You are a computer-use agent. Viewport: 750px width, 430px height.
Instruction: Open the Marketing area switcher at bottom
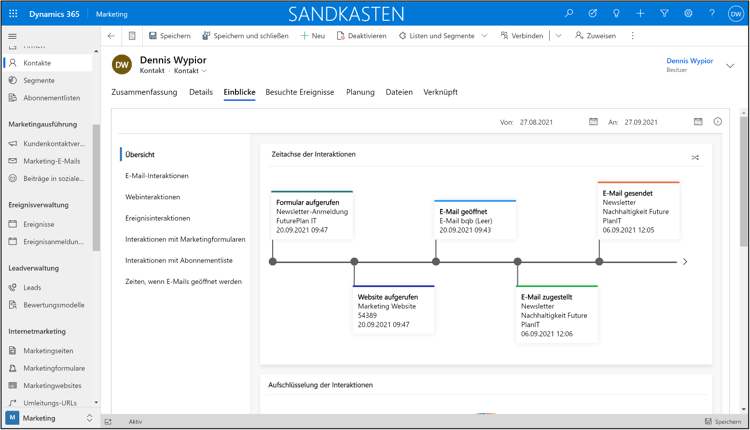click(x=50, y=418)
